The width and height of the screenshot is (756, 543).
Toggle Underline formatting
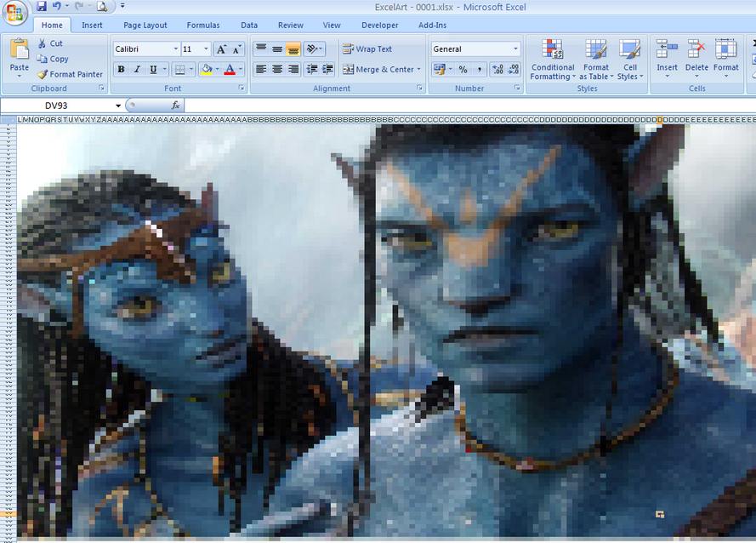click(x=153, y=70)
